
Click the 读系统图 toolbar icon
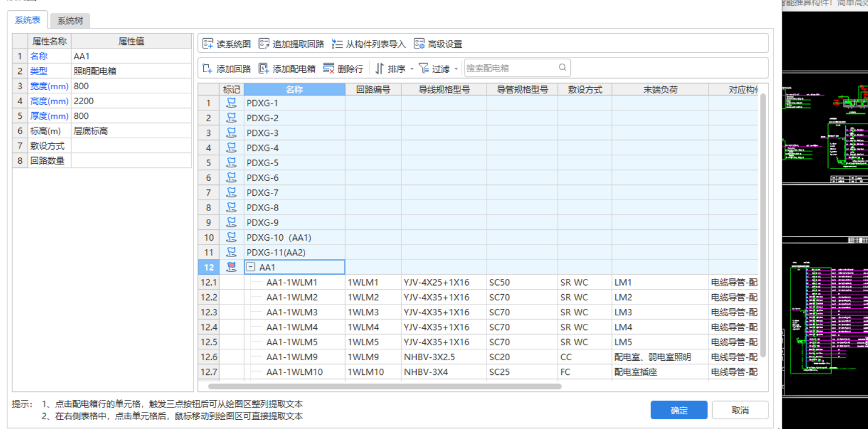tap(208, 44)
